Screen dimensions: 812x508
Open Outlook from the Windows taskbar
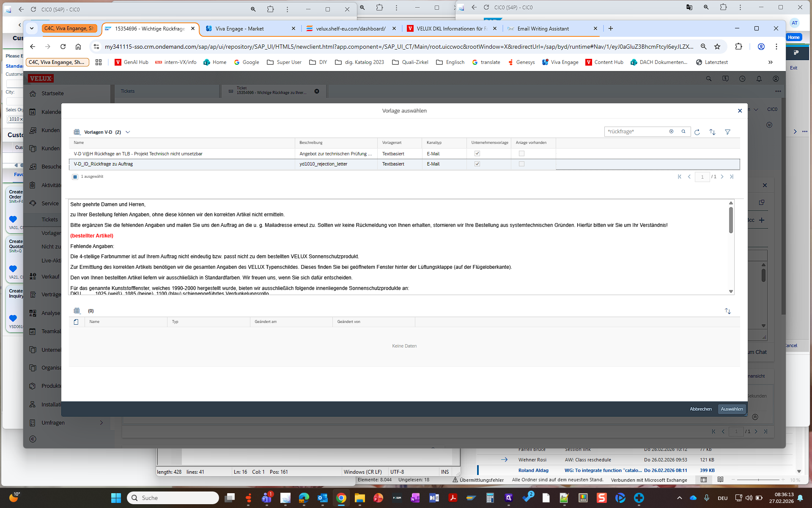(x=322, y=498)
